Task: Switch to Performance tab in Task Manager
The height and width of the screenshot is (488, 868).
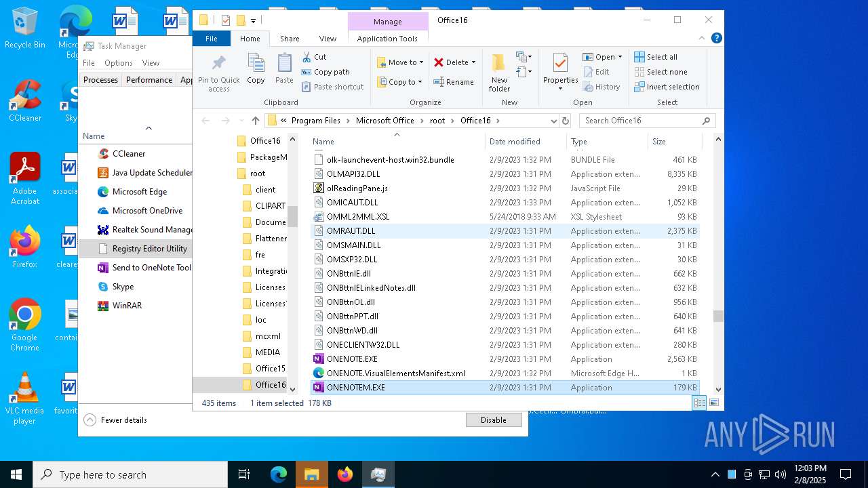Action: pos(149,80)
